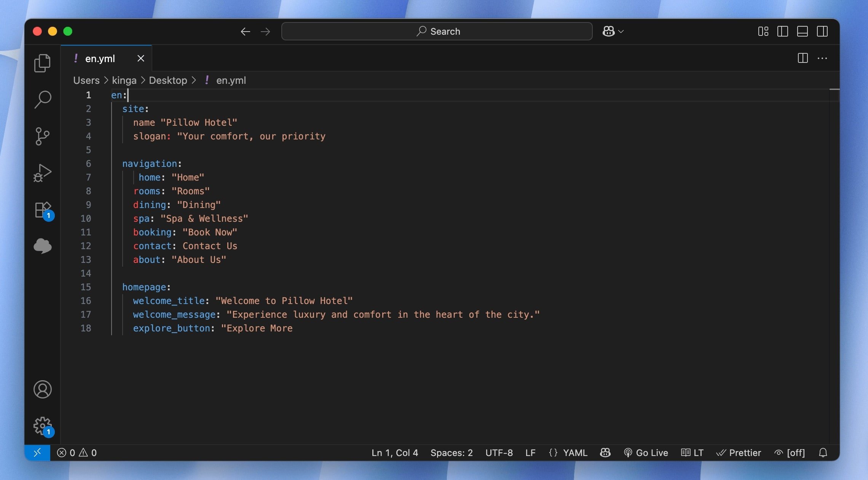Select the Users breadcrumb
This screenshot has height=480, width=868.
tap(86, 80)
